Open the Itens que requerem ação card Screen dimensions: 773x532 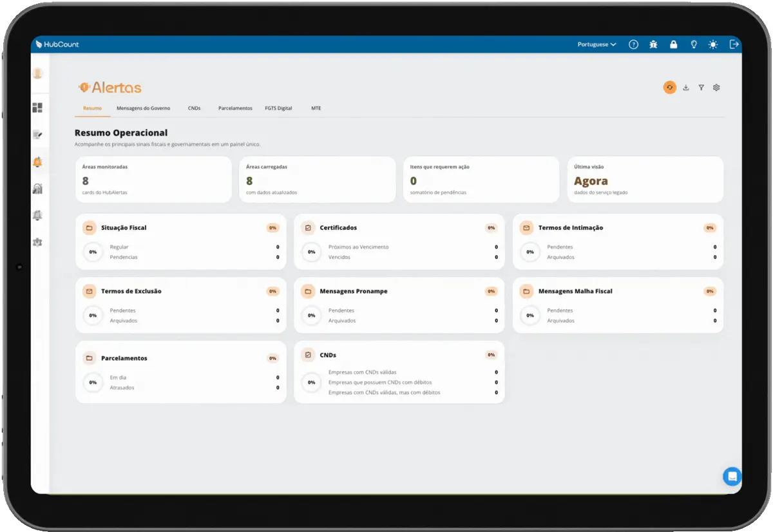point(481,180)
